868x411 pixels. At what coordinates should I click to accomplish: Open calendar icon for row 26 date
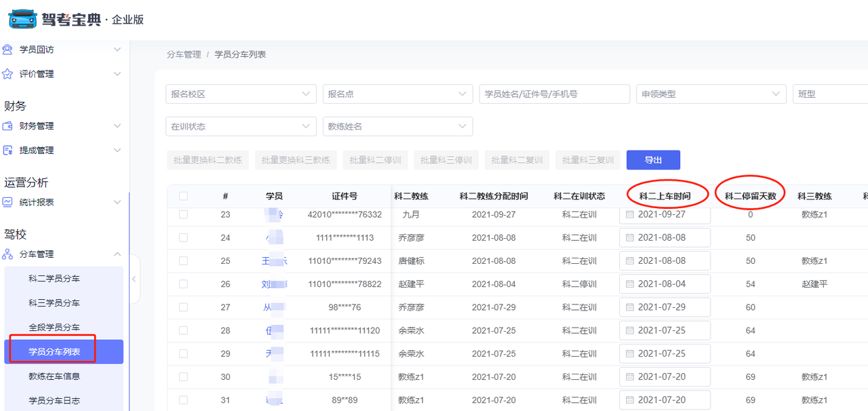629,284
